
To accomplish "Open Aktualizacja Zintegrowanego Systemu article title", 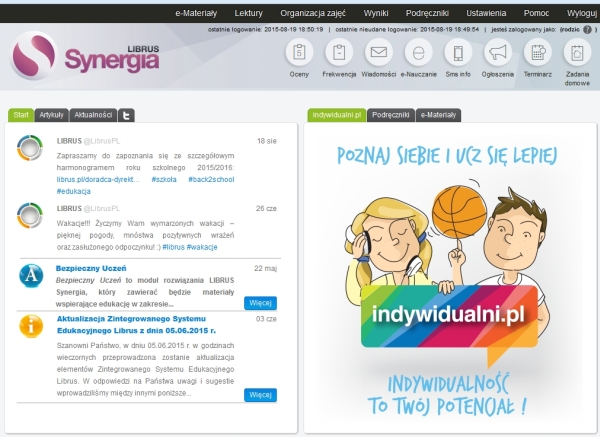I will tap(136, 324).
